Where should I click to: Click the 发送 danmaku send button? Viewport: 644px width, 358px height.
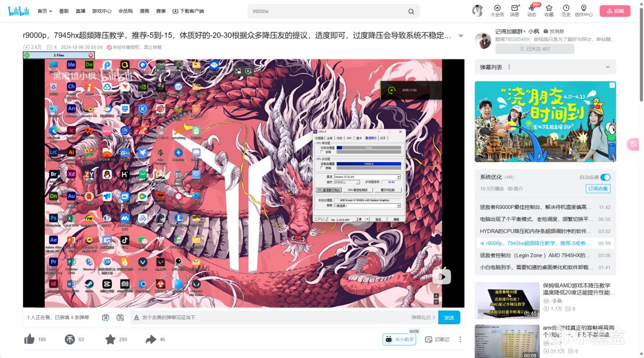449,317
